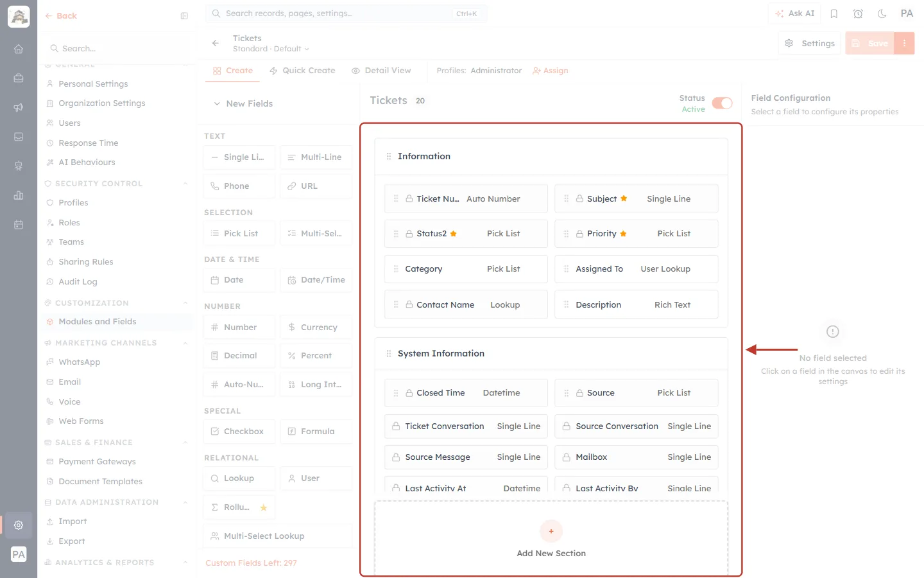Image resolution: width=924 pixels, height=578 pixels.
Task: Click the 'Custom Fields Left: 297' text
Action: pyautogui.click(x=251, y=563)
